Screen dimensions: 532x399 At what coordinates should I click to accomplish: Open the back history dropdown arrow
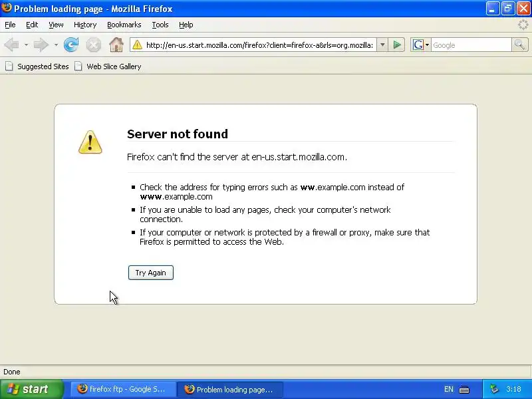(x=26, y=45)
